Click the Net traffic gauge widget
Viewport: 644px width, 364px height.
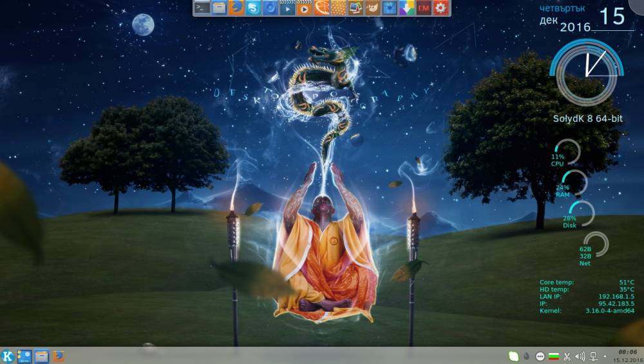[x=594, y=248]
